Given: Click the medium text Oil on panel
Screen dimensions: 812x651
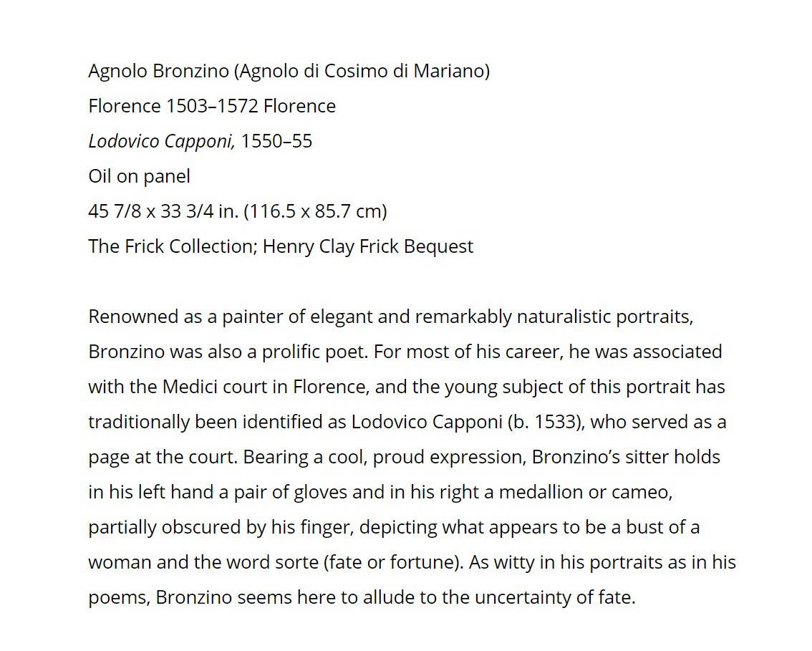Looking at the screenshot, I should click(140, 177).
